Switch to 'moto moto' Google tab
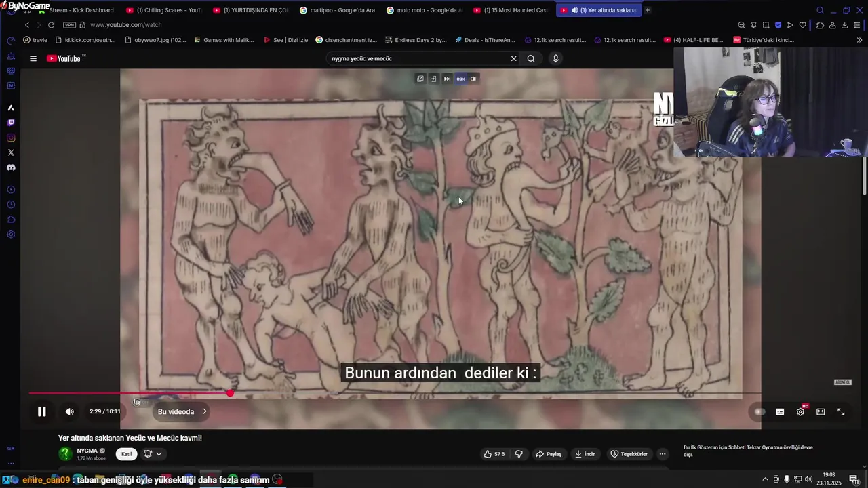This screenshot has height=488, width=868. click(423, 10)
